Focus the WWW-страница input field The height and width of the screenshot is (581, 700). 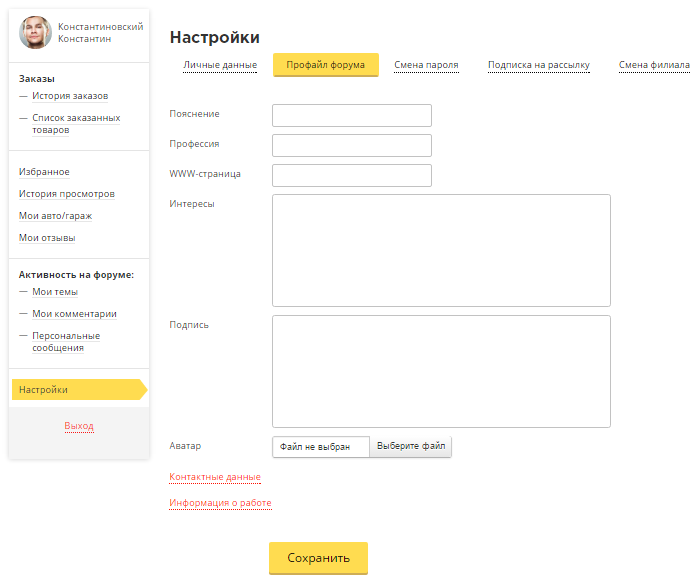click(x=352, y=175)
